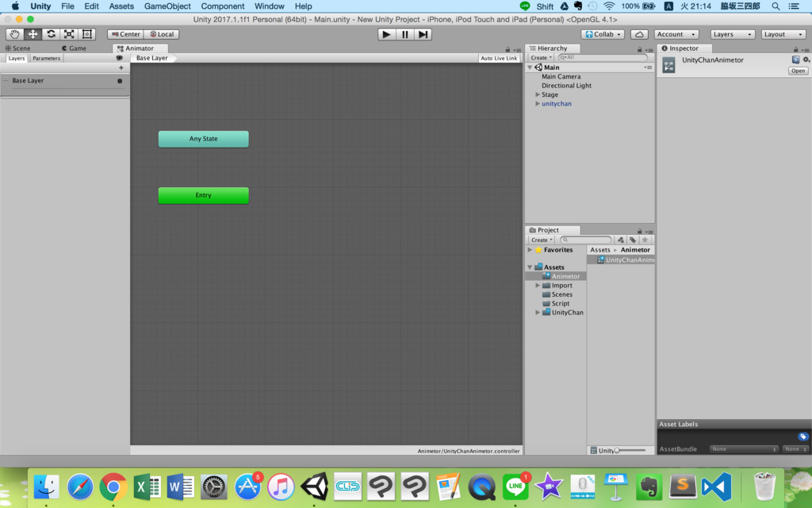Click the Base Layer breadcrumb
Image resolution: width=812 pixels, height=508 pixels.
coord(151,58)
